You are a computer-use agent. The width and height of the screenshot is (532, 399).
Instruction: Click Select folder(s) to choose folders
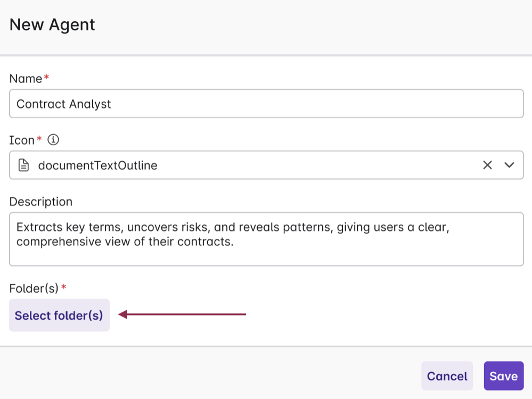[59, 315]
